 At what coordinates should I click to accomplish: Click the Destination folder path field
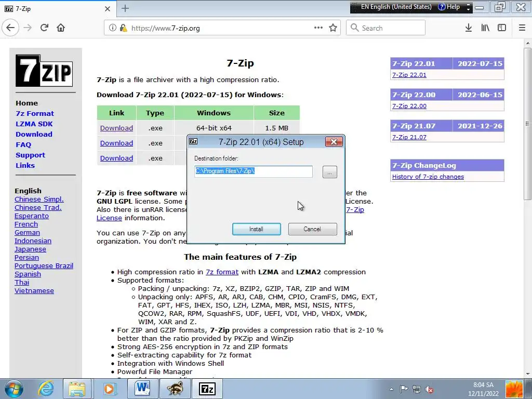[x=254, y=171]
